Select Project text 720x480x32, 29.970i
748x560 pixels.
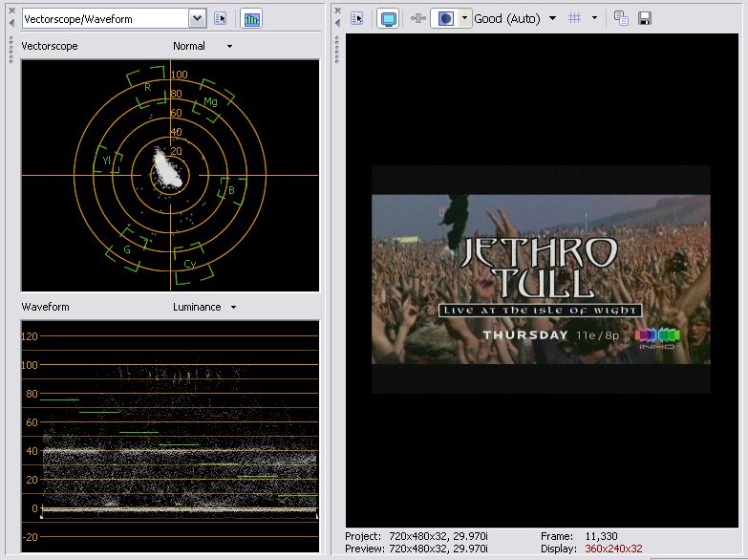click(x=438, y=536)
